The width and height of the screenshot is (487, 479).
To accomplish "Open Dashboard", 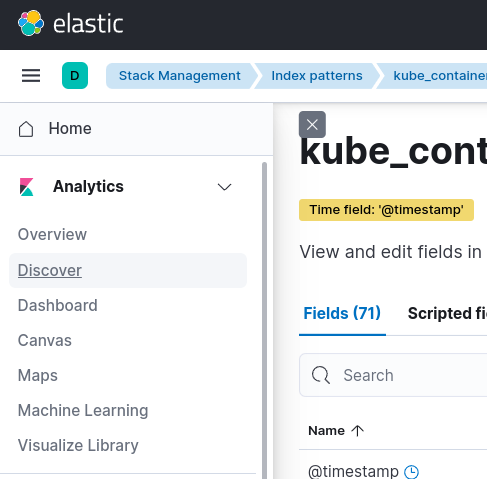I will (x=58, y=305).
